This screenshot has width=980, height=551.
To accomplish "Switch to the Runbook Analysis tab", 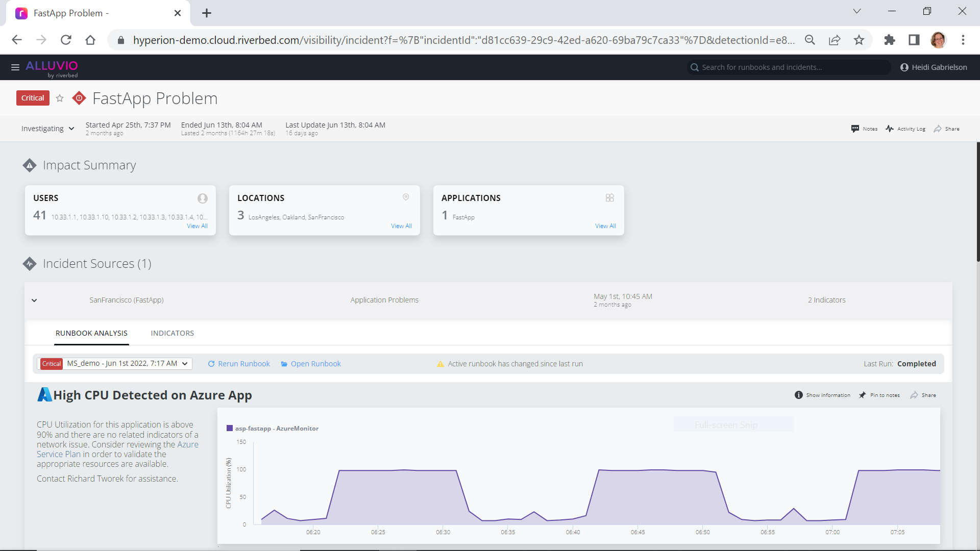I will coord(92,333).
